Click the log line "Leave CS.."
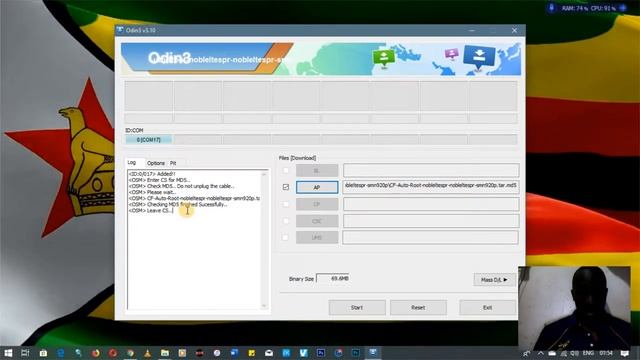The width and height of the screenshot is (640, 360). tap(151, 211)
